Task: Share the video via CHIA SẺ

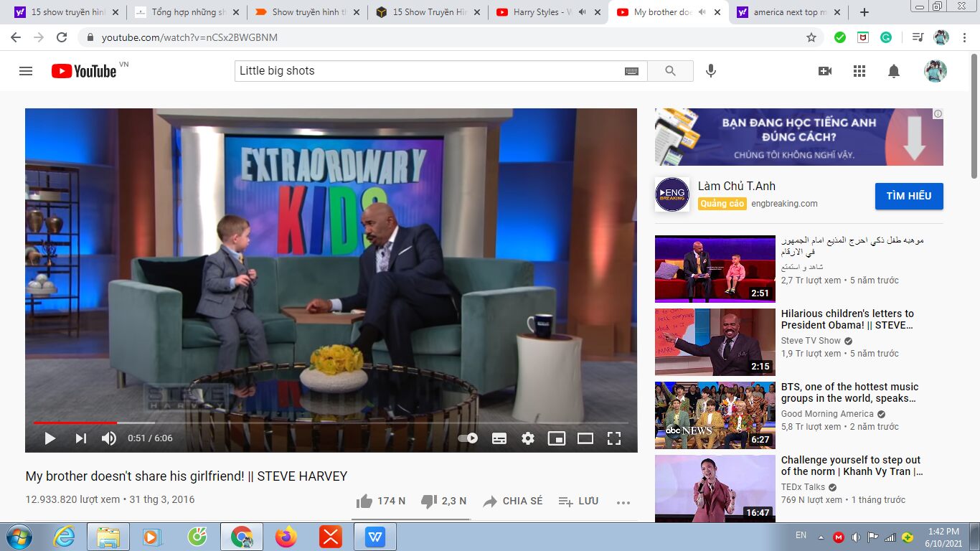Action: pyautogui.click(x=512, y=501)
